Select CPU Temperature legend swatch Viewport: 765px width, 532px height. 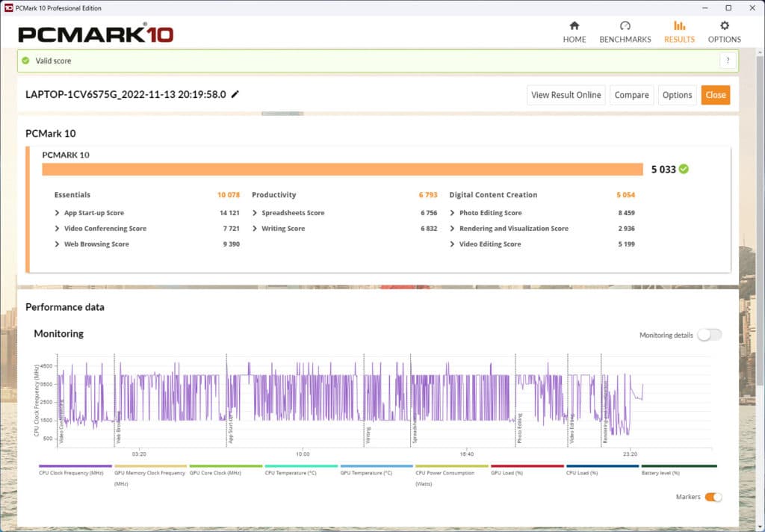302,466
